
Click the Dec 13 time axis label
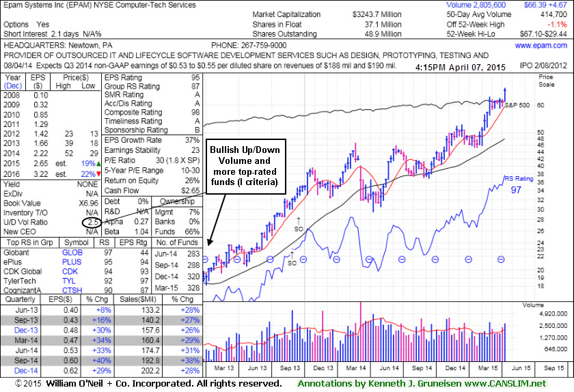coord(323,368)
